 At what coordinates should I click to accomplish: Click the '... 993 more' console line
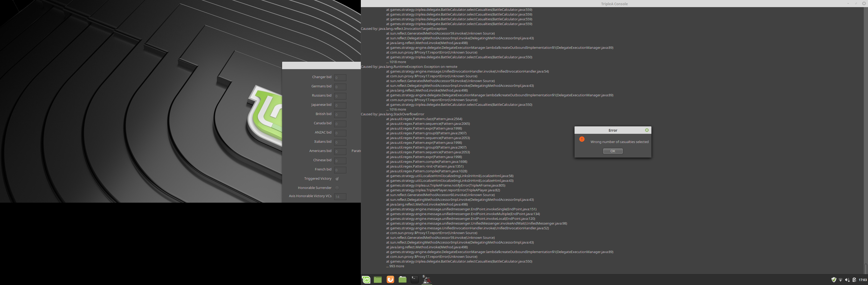click(x=395, y=266)
